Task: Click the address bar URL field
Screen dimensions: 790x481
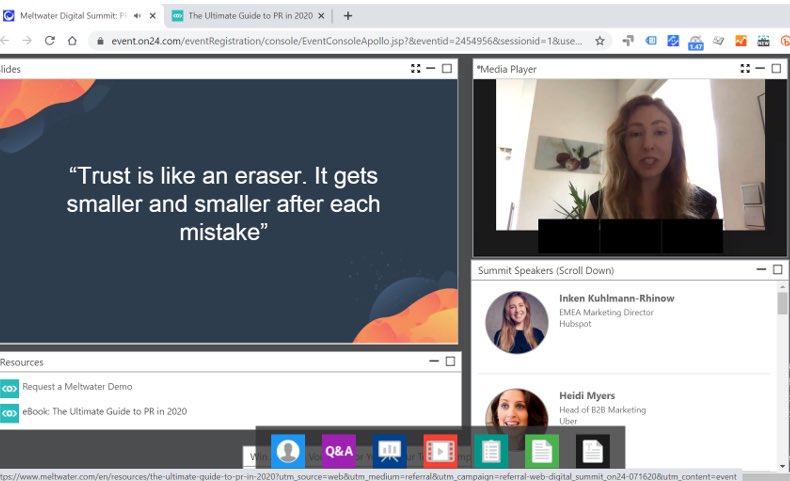Action: coord(347,41)
